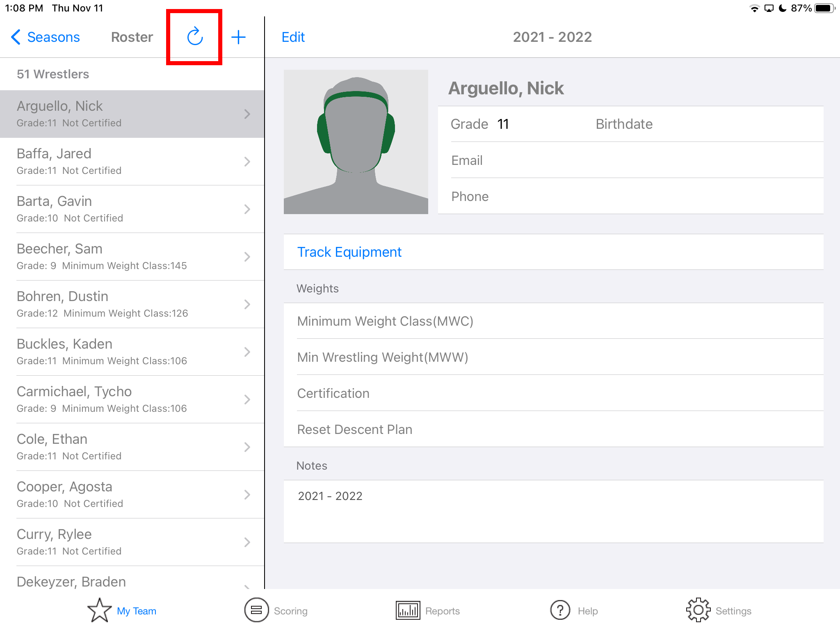The image size is (840, 630).
Task: Expand Beecher, Sam row chevron
Action: pos(247,257)
